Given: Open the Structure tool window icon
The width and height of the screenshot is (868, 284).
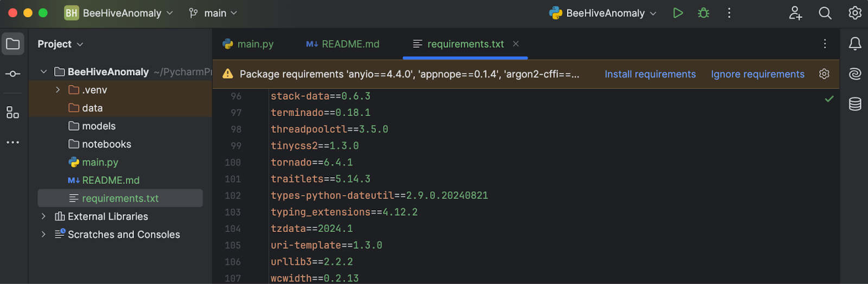Looking at the screenshot, I should (12, 112).
